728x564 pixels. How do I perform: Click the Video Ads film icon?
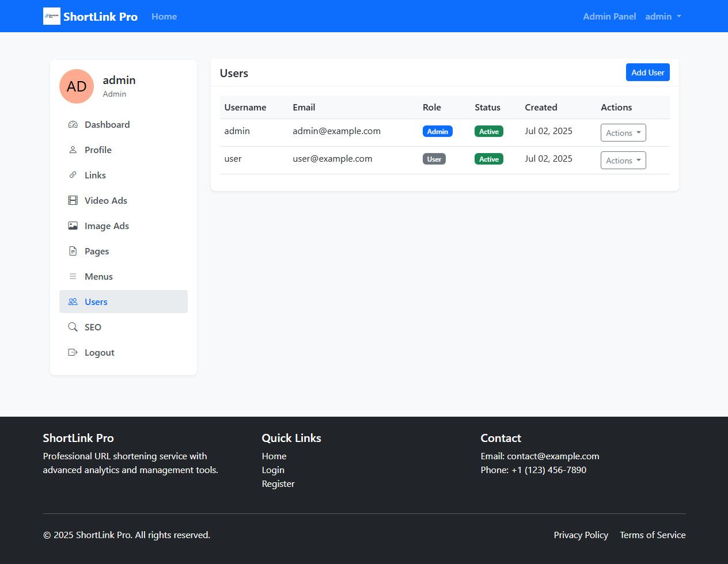(73, 200)
